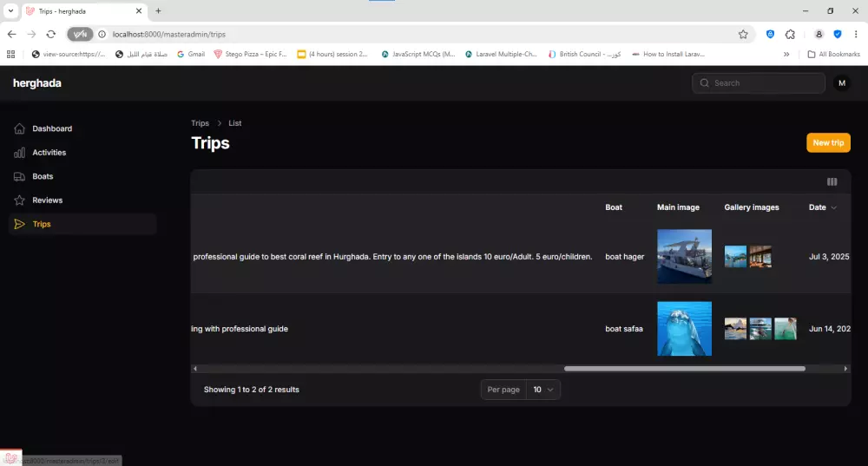Click the Boat column header
The image size is (868, 466).
[x=614, y=207]
